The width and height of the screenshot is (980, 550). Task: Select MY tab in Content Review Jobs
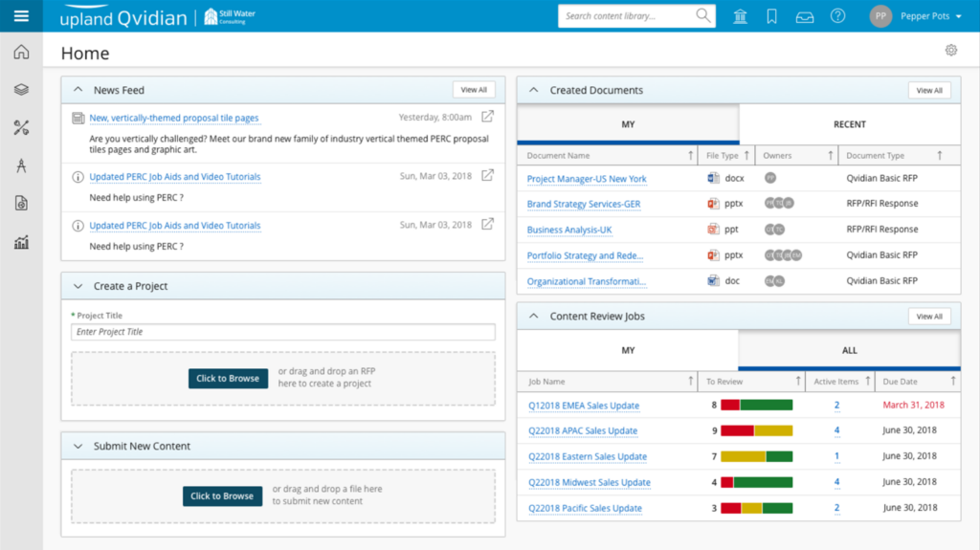pos(628,350)
